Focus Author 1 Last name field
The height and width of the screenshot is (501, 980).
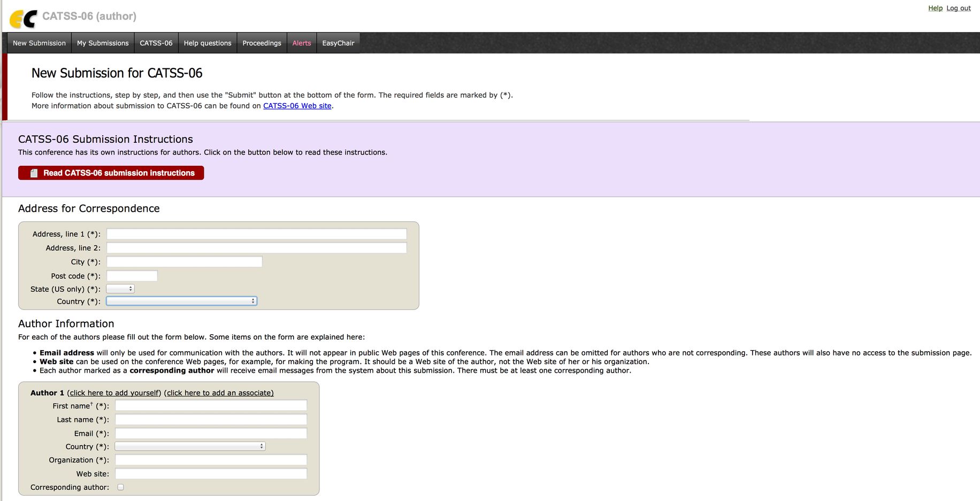click(211, 420)
